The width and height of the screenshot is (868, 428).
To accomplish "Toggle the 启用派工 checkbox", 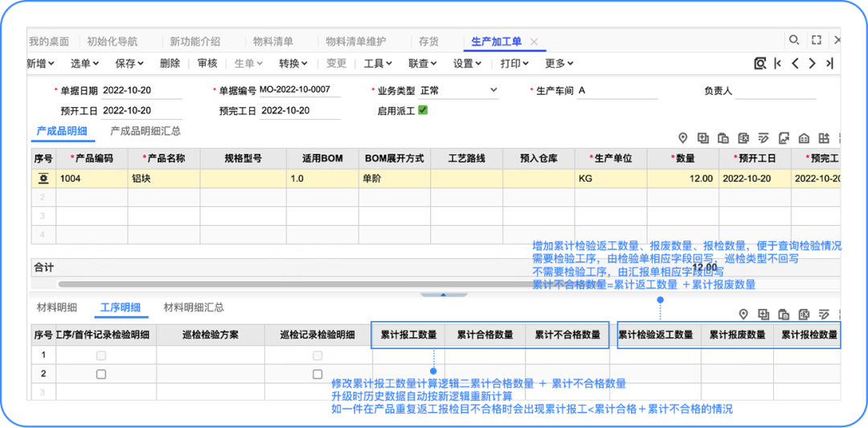I will coord(423,110).
